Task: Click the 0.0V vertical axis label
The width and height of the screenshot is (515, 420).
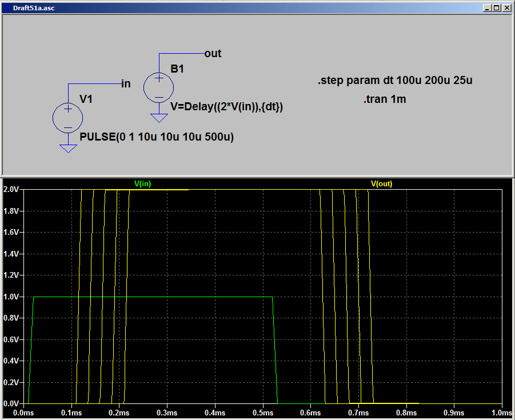Action: 11,403
